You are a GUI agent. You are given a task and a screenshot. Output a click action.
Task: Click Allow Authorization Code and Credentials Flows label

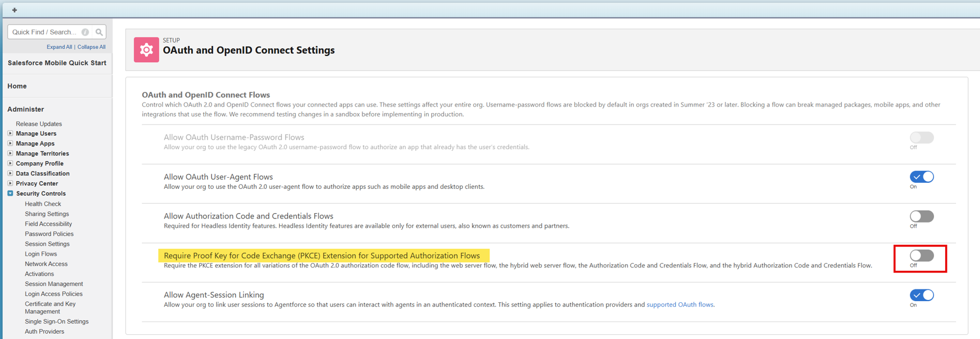[x=248, y=216]
